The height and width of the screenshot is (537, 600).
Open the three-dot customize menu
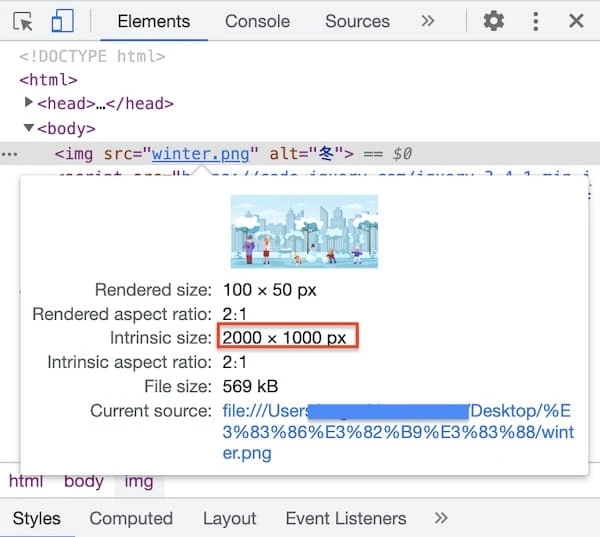click(x=536, y=21)
